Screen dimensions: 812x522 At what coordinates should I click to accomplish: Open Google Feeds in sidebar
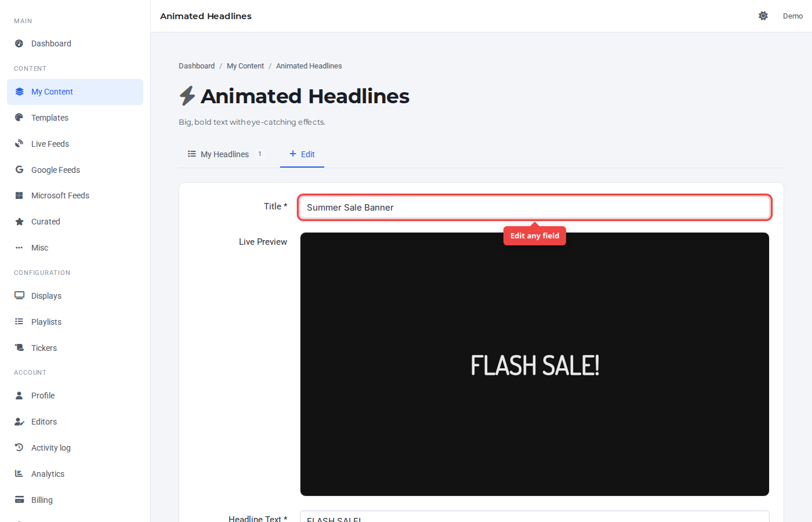75,170
